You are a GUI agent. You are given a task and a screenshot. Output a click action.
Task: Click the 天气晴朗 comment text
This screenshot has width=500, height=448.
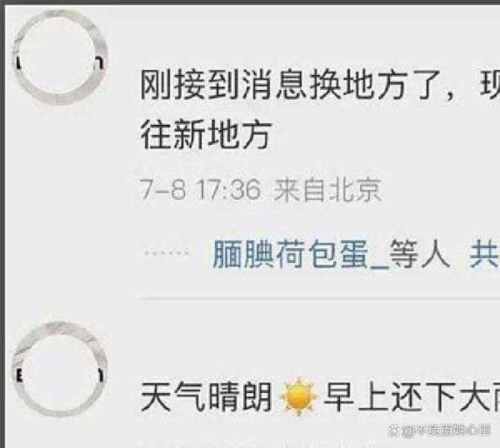pyautogui.click(x=206, y=397)
